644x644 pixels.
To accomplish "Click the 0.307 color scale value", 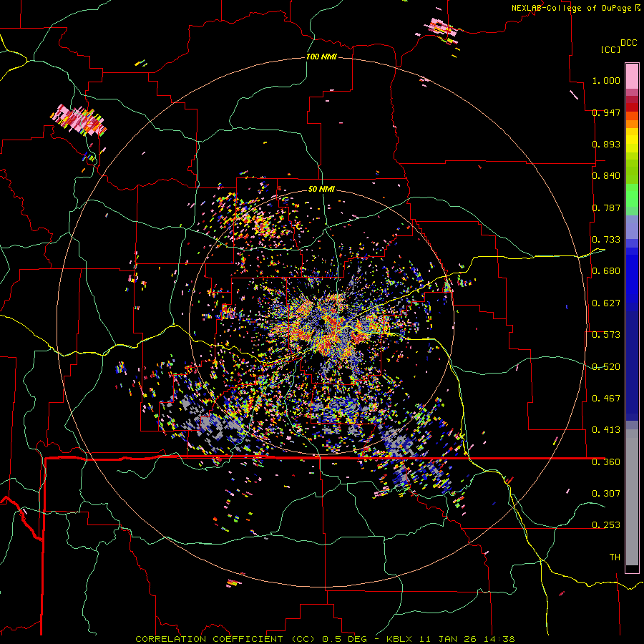I will [x=606, y=494].
